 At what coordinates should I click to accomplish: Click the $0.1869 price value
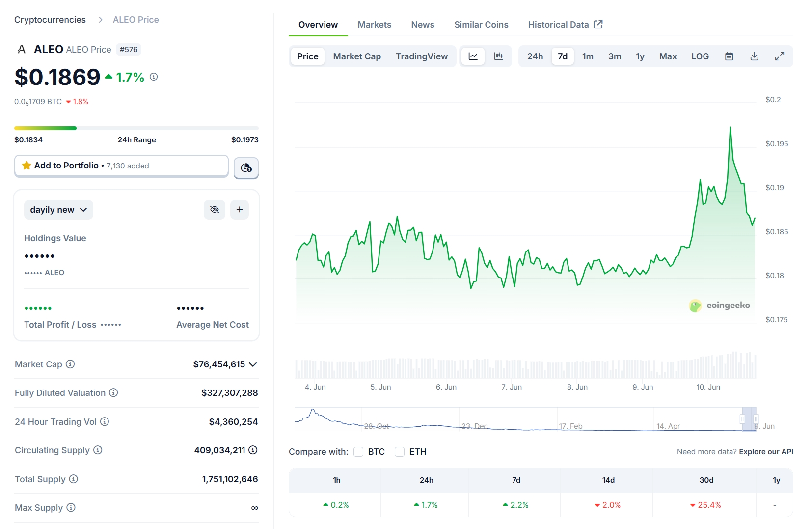coord(57,77)
